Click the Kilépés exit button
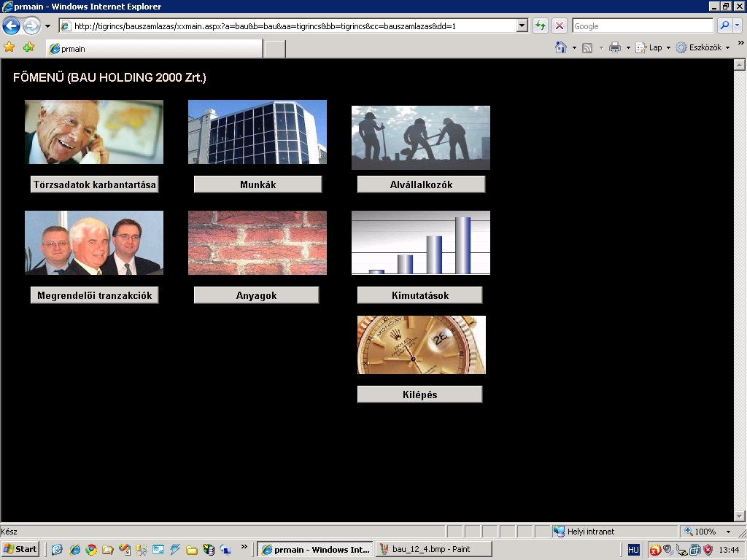 tap(419, 394)
